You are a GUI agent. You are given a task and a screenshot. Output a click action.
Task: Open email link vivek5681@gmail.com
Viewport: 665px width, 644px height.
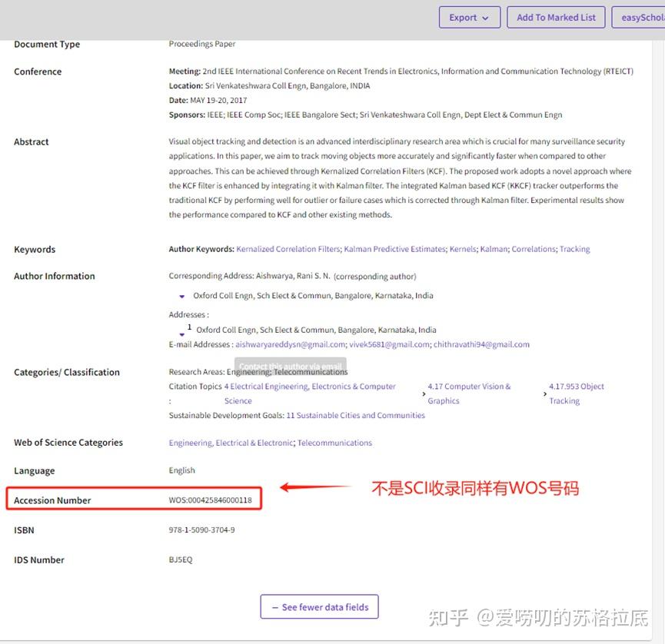[391, 344]
